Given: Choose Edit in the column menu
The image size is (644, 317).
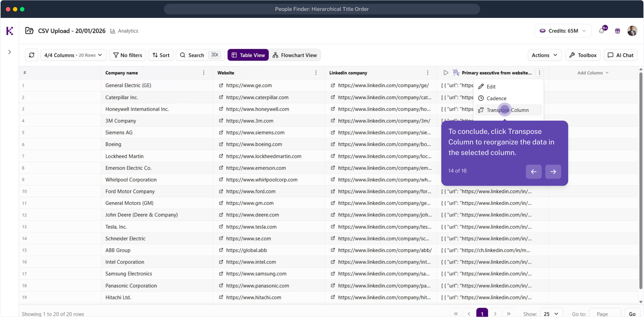Looking at the screenshot, I should (x=509, y=87).
